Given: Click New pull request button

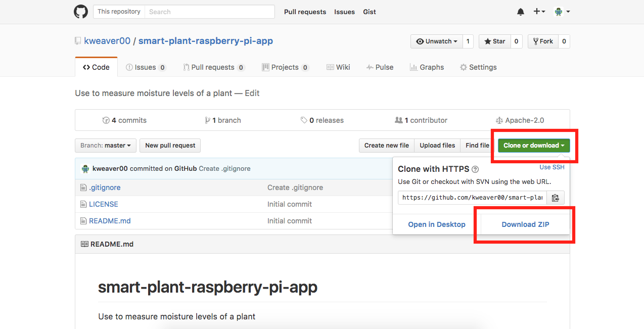Looking at the screenshot, I should (x=170, y=146).
